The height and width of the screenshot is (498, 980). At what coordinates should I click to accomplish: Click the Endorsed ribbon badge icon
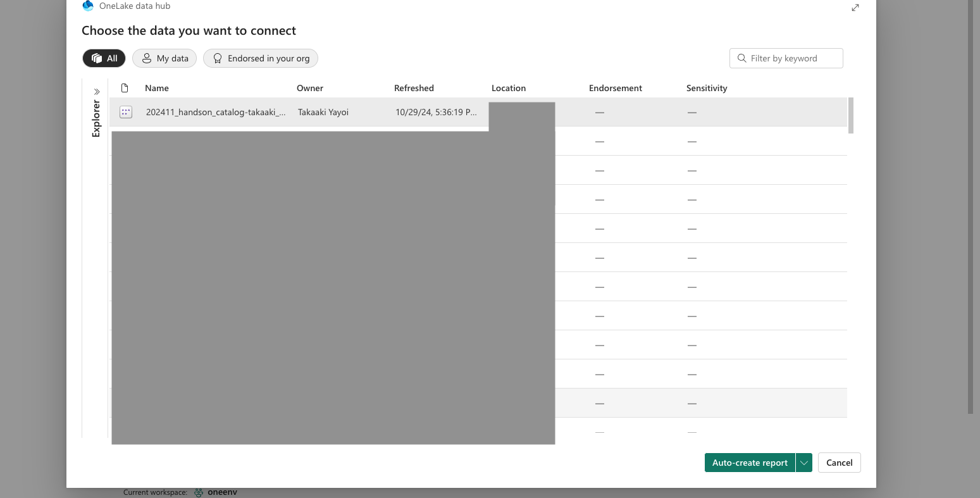pyautogui.click(x=218, y=58)
